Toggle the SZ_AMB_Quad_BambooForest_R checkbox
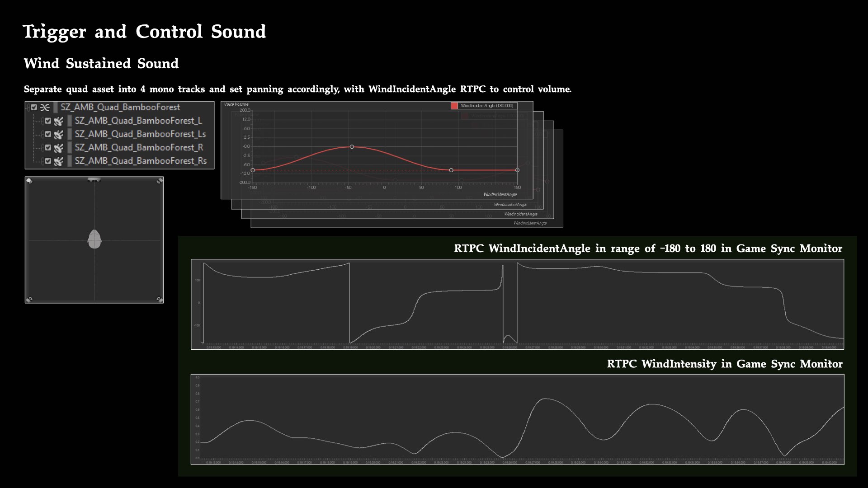868x488 pixels. pos(48,148)
